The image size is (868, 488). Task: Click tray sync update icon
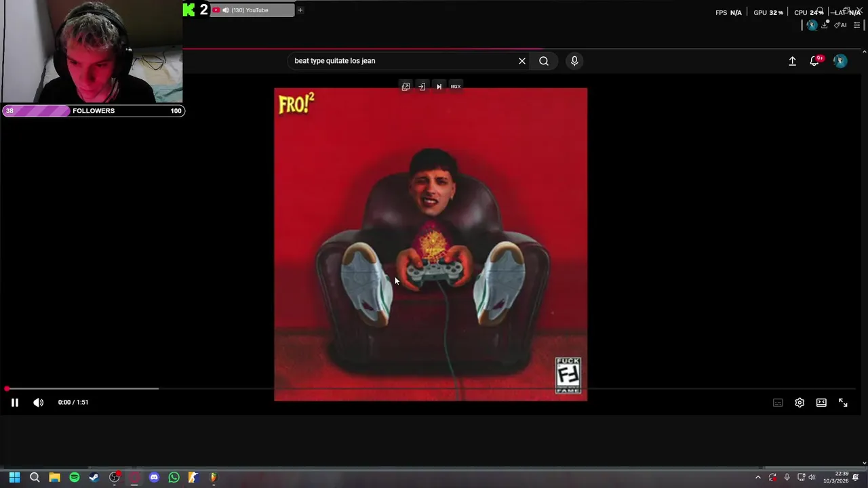pyautogui.click(x=772, y=477)
